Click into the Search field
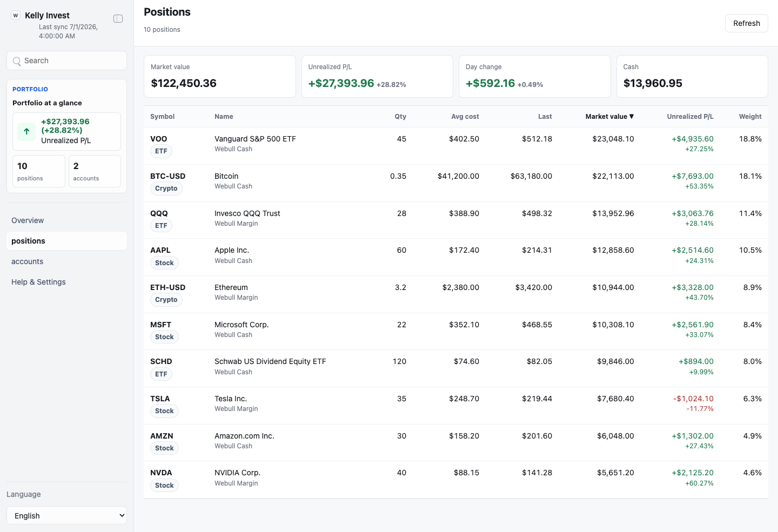This screenshot has width=778, height=532. click(66, 60)
